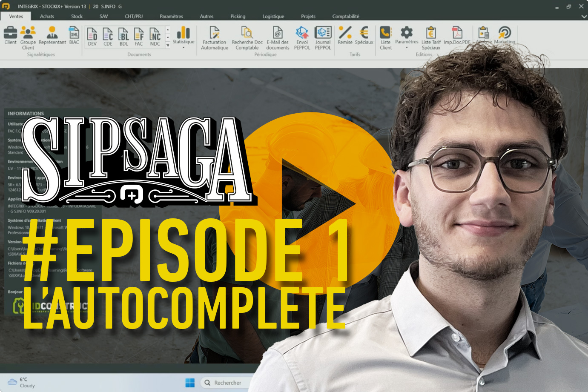Expand the Documents gallery list

point(168,45)
